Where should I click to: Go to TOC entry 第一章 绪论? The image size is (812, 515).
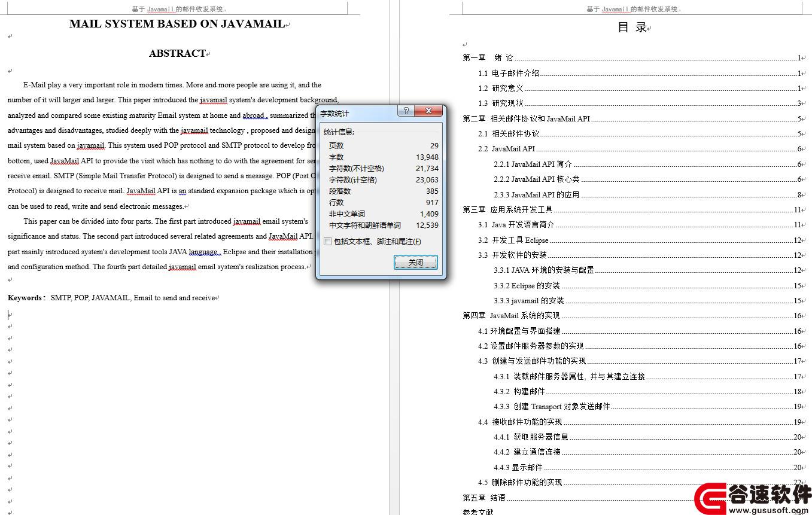click(x=632, y=58)
